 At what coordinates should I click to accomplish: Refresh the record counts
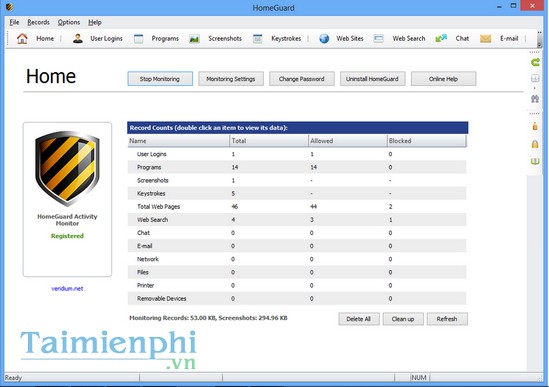(447, 319)
